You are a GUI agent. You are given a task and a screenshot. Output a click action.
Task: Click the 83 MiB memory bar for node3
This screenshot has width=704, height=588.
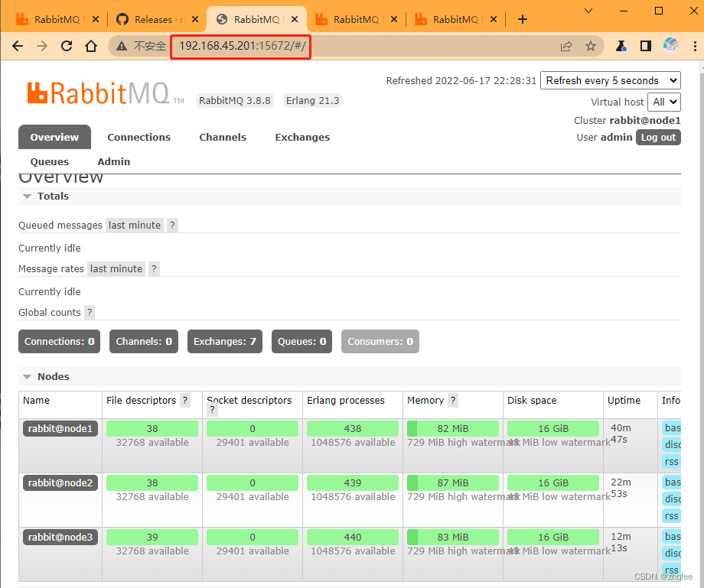coord(452,538)
